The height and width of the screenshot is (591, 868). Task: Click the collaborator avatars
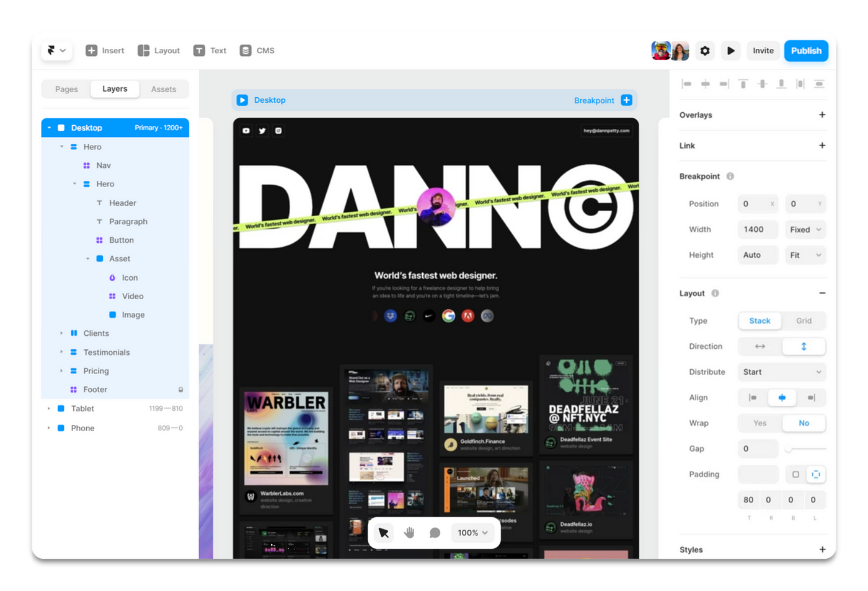tap(670, 51)
